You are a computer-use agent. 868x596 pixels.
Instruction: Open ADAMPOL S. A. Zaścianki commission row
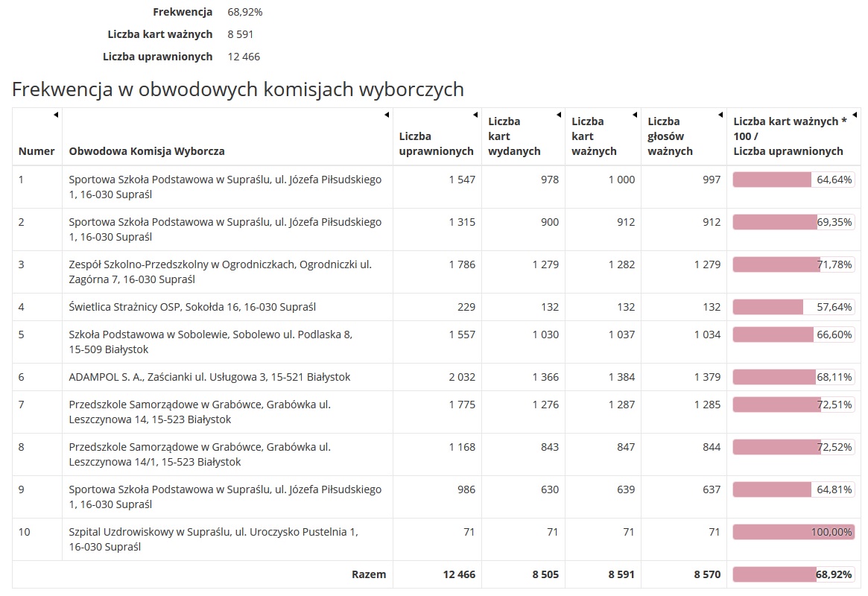click(x=209, y=377)
